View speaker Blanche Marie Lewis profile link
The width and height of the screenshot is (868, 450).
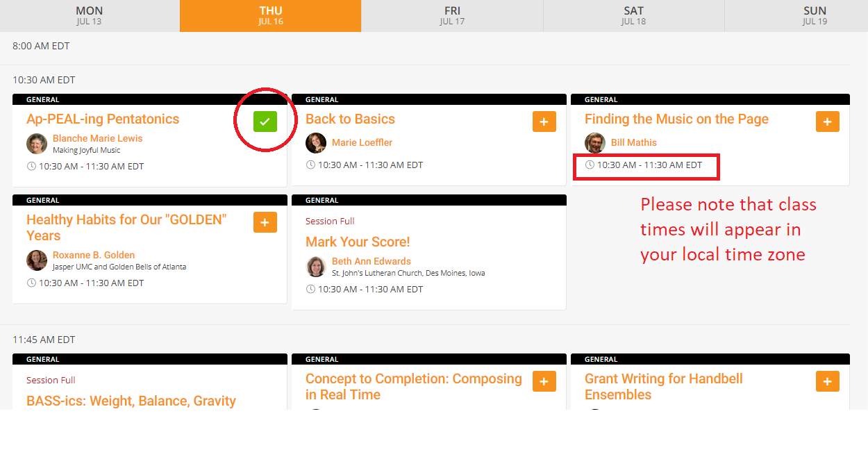click(97, 138)
